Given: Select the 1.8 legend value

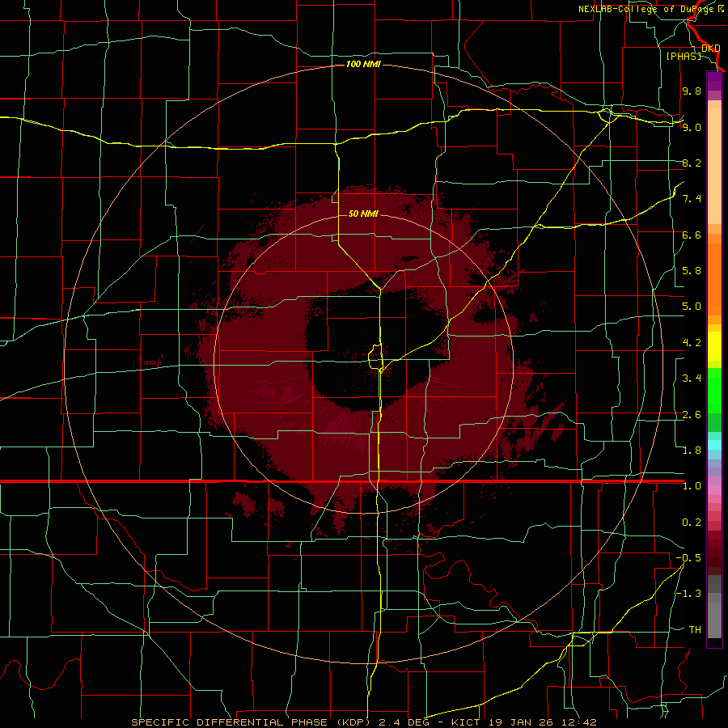Looking at the screenshot, I should click(x=692, y=451).
